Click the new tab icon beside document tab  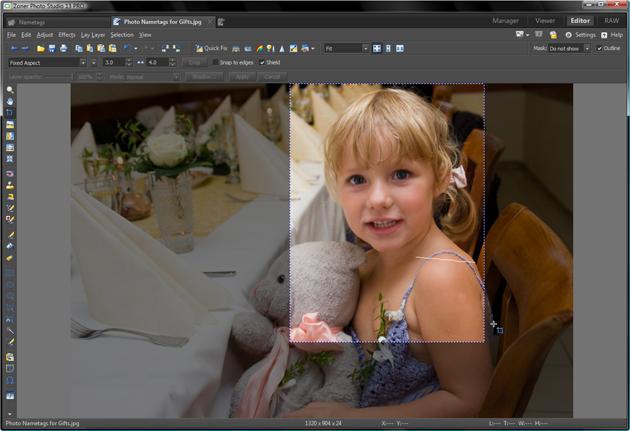tap(221, 22)
